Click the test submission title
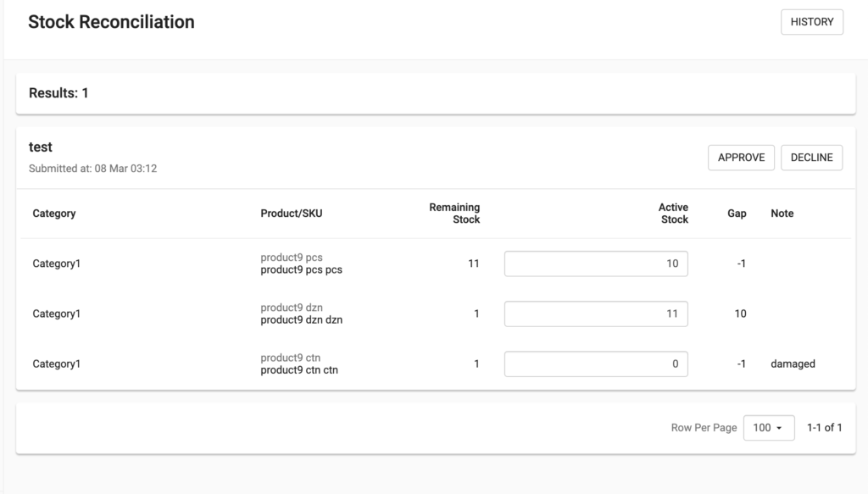 (41, 147)
